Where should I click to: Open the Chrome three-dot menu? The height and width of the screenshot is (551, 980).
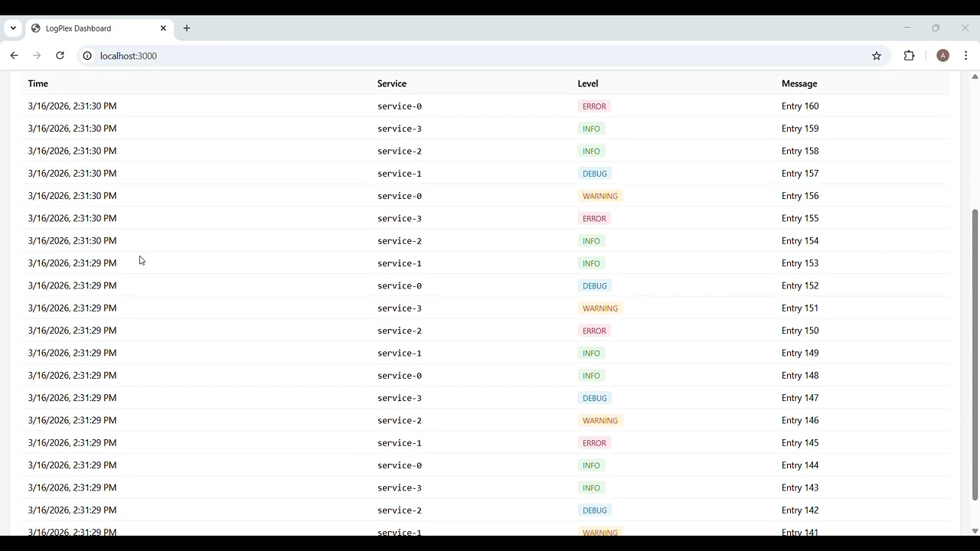pyautogui.click(x=966, y=56)
